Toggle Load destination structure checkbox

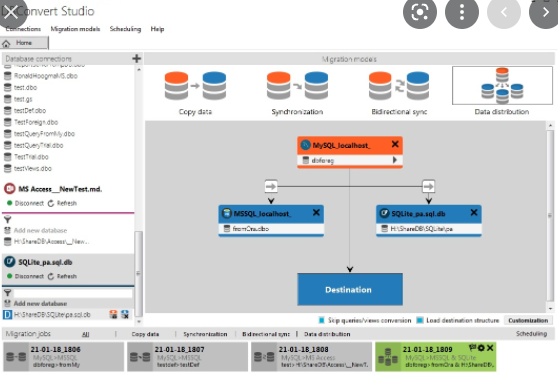(420, 320)
